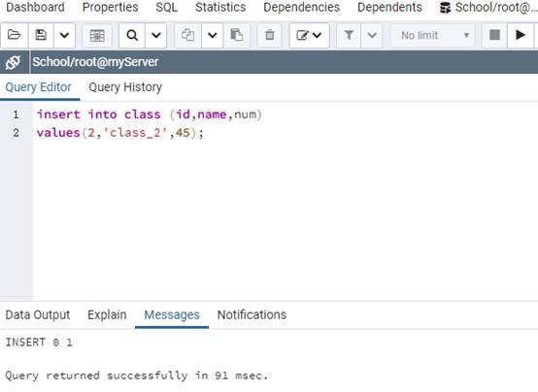
Task: Click the Copy icon in toolbar
Action: coord(188,35)
